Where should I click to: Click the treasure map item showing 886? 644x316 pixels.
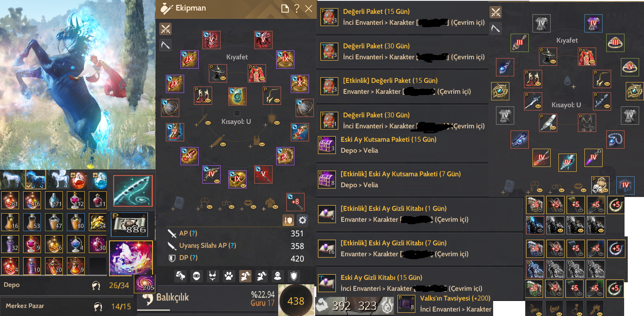[130, 225]
